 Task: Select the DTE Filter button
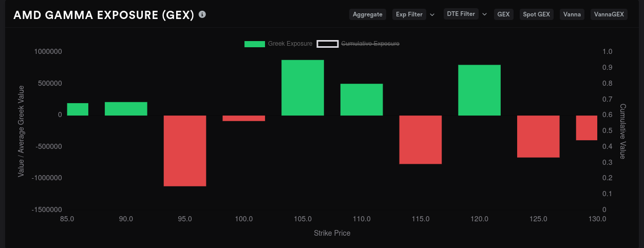[x=461, y=14]
